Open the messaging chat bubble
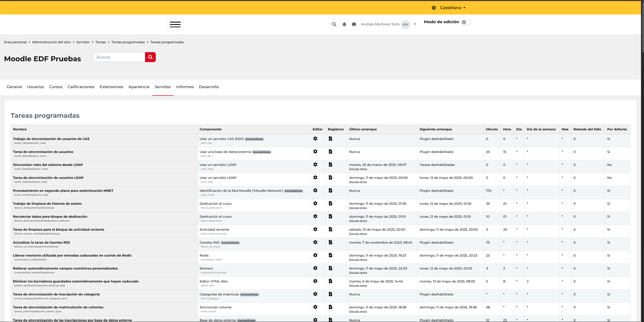 tap(354, 24)
